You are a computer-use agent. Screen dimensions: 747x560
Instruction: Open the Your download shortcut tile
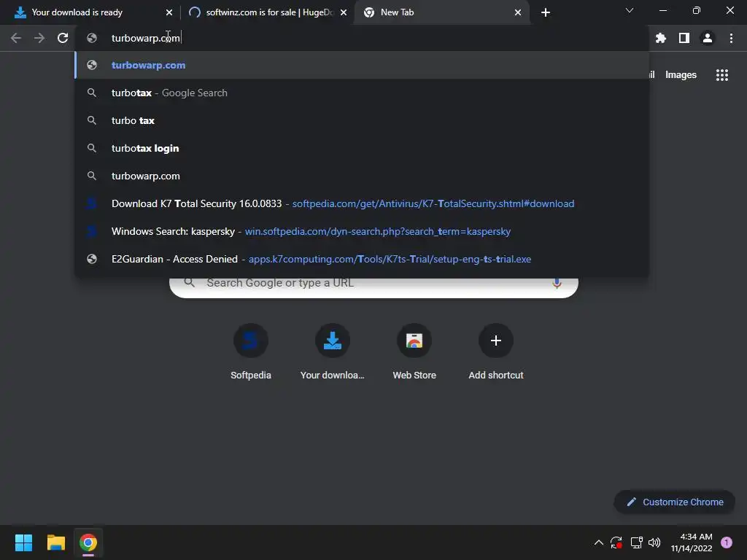332,352
